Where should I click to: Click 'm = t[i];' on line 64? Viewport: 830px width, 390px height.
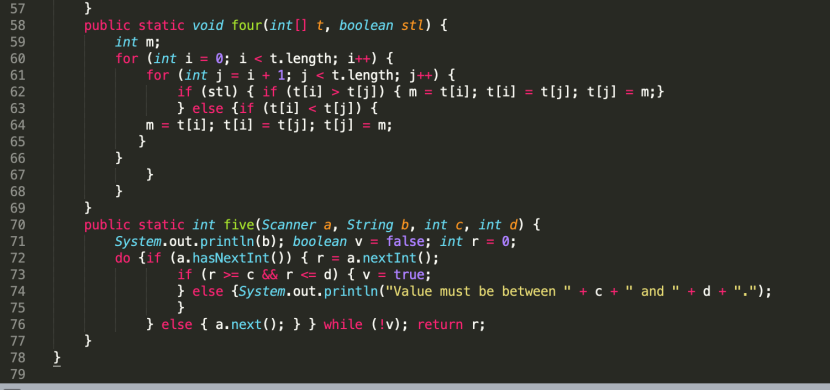[x=181, y=125]
